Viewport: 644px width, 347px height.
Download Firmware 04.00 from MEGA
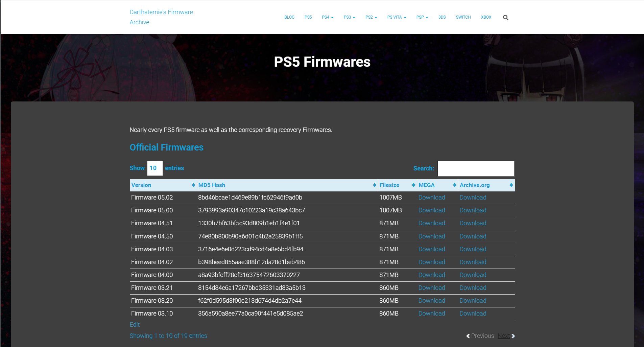coord(432,275)
